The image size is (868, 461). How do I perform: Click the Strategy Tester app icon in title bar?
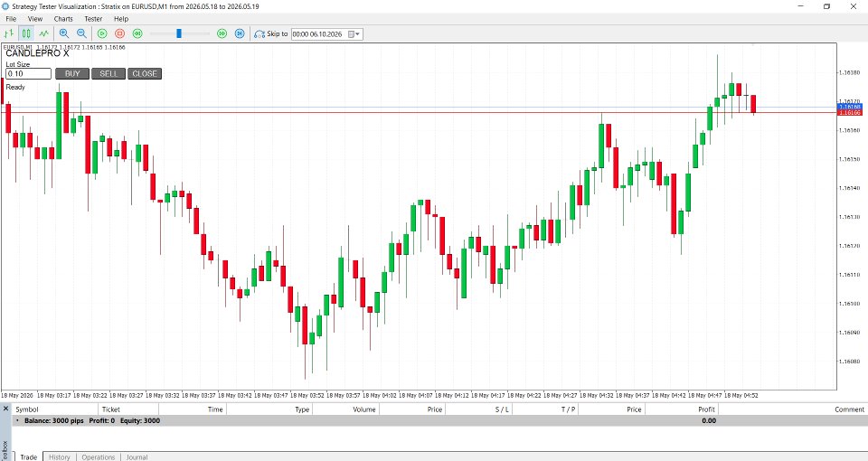coord(5,6)
